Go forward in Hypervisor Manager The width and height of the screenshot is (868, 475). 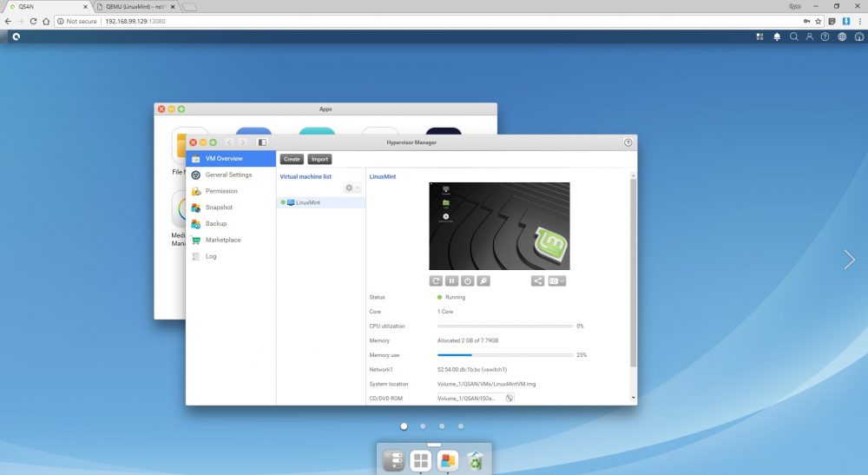[x=242, y=142]
